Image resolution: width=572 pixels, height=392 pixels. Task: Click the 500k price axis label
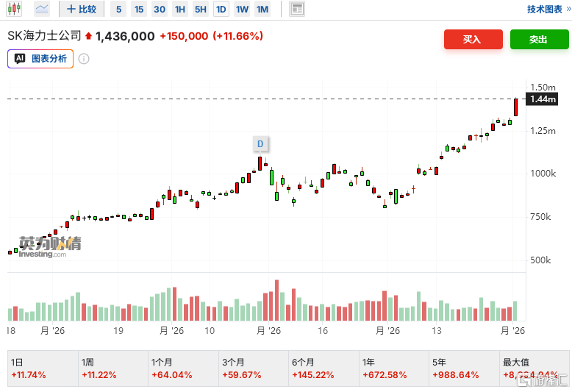coord(540,260)
